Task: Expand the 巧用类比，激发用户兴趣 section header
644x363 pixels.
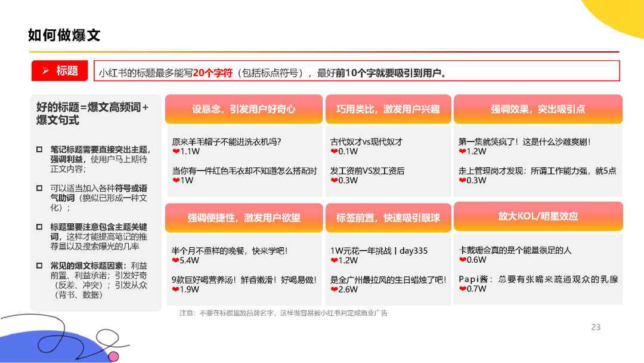Action: [388, 109]
